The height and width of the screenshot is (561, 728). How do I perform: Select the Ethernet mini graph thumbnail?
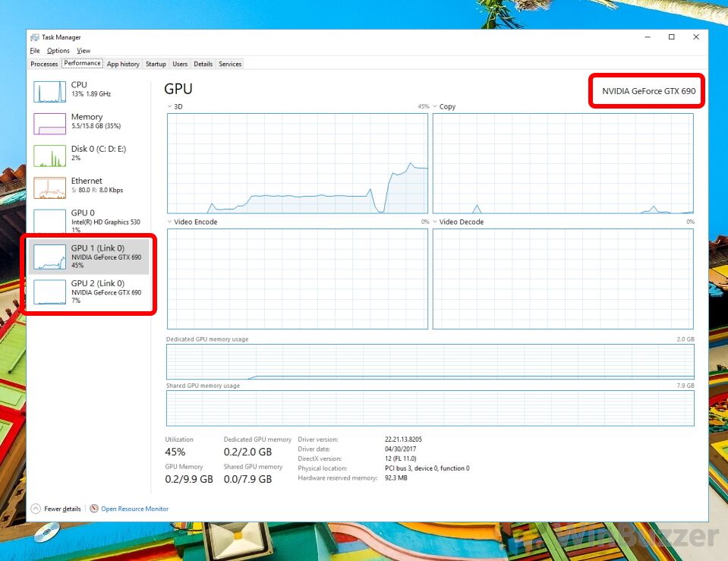tap(49, 188)
